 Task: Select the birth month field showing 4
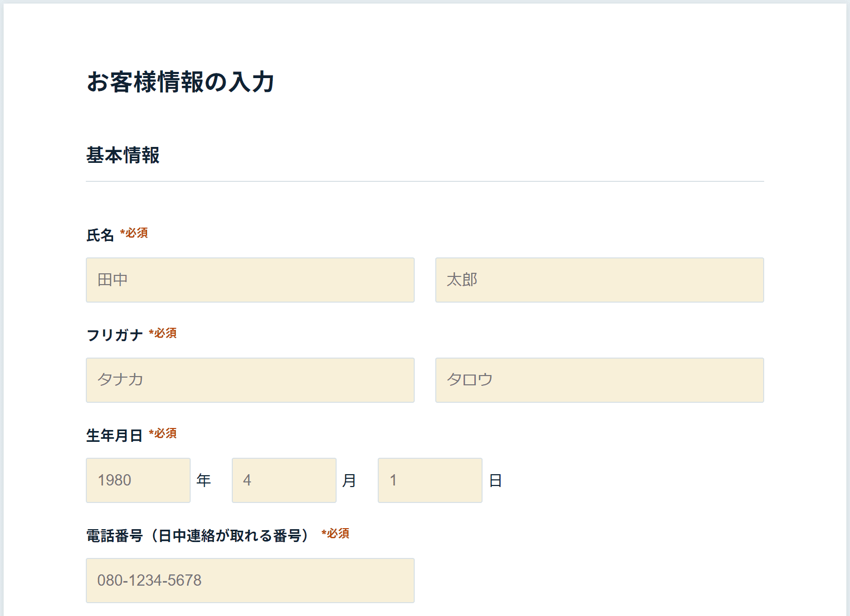(284, 480)
